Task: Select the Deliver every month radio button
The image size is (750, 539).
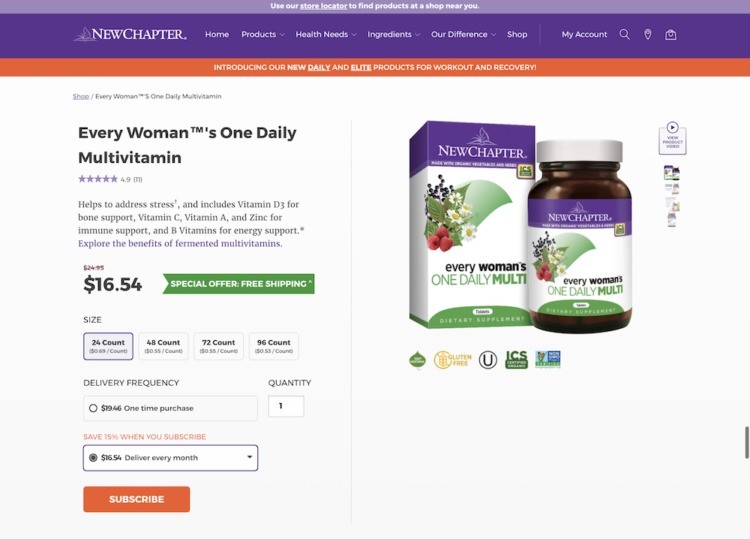Action: pos(93,458)
